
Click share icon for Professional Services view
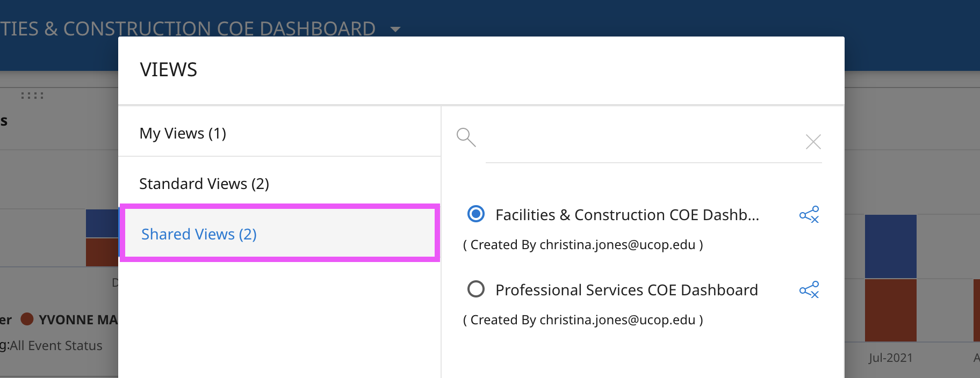click(809, 290)
